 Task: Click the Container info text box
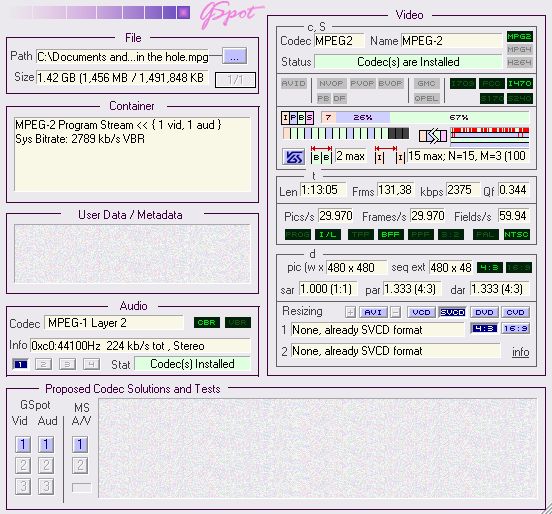(132, 154)
